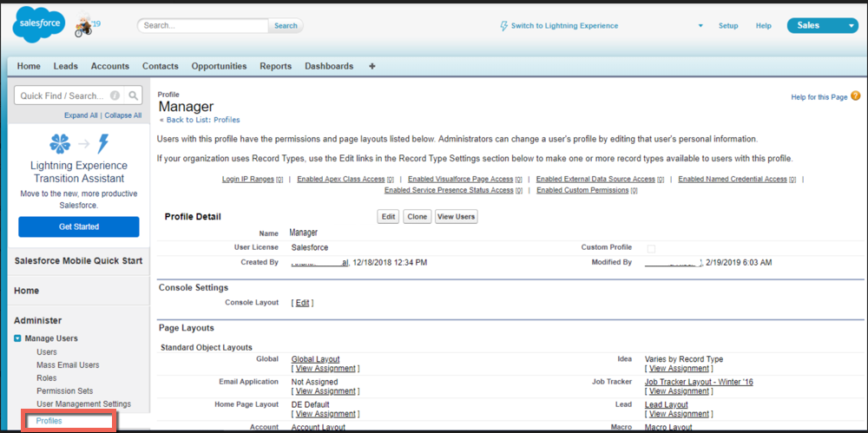868x433 pixels.
Task: Open the Lead Layout link
Action: (x=667, y=404)
